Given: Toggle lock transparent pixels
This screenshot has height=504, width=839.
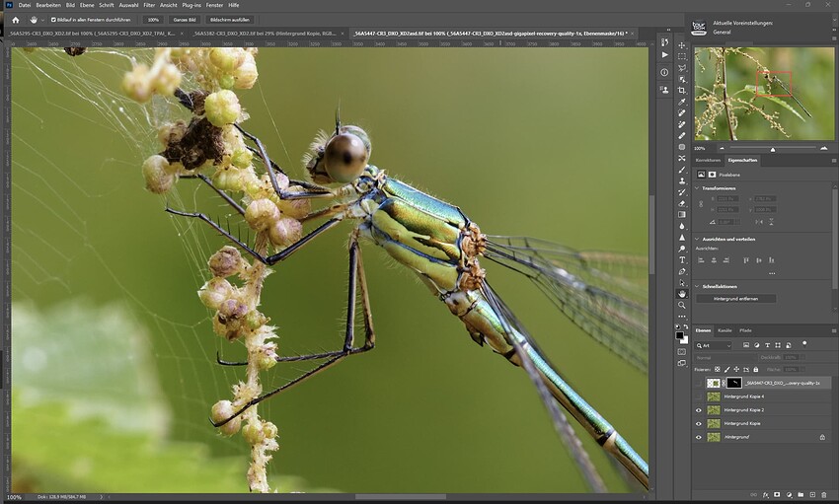Looking at the screenshot, I should click(718, 369).
